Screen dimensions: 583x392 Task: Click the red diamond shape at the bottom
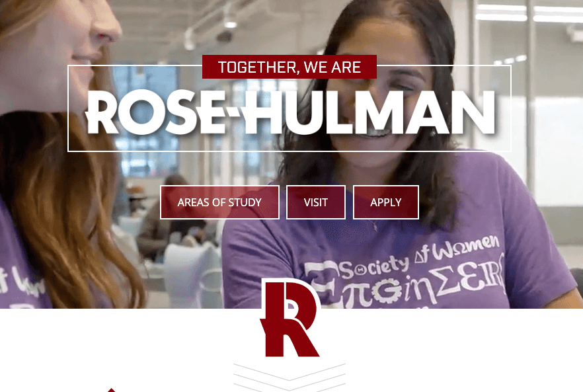(x=111, y=390)
